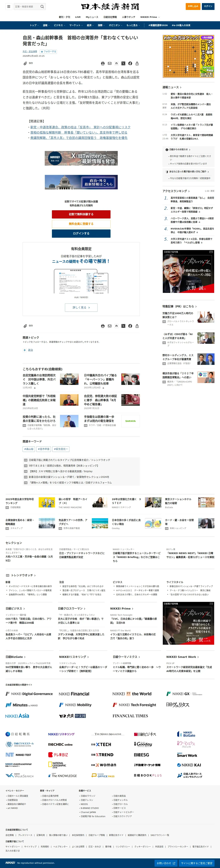Viewport: 220px width, 868px height.
Task: Open the NIKKEI GX logo link
Action: [x=185, y=694]
